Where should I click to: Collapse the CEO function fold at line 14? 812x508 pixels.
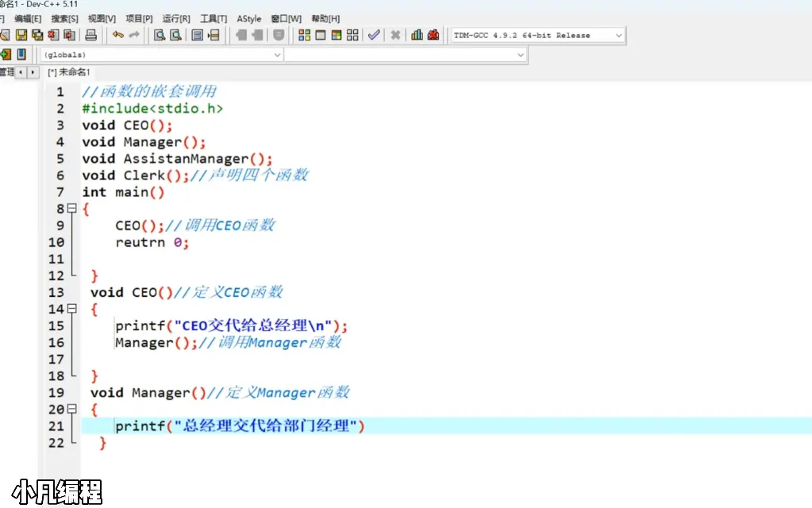72,309
